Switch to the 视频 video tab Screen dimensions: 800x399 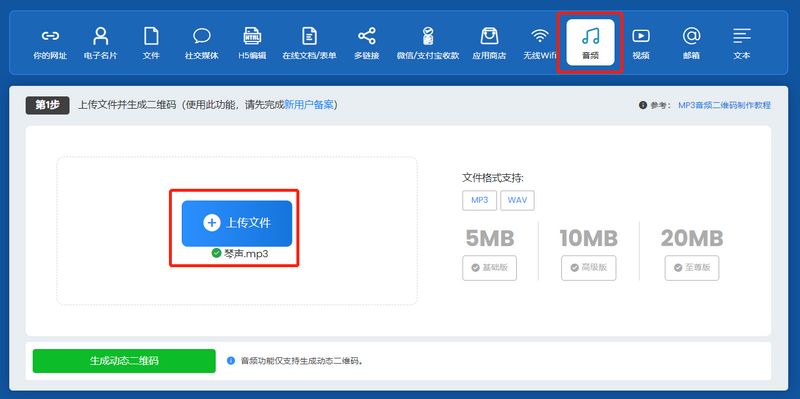(x=641, y=43)
